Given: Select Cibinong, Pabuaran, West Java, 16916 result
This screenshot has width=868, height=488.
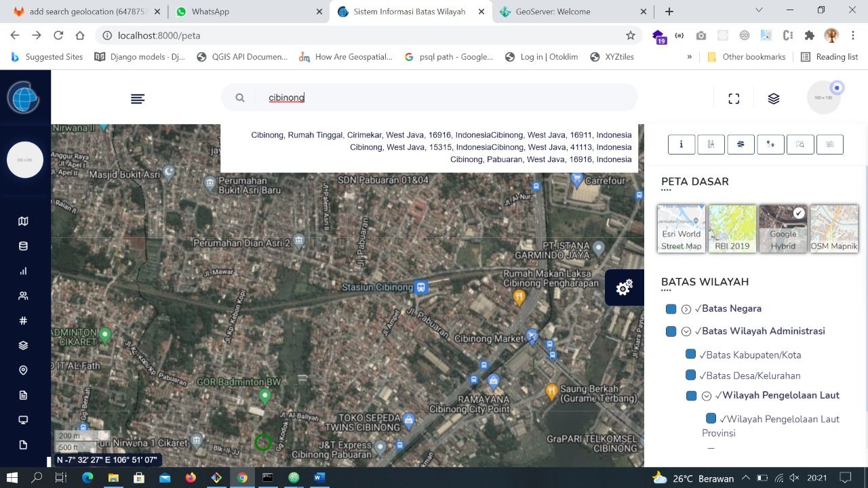Looking at the screenshot, I should (541, 159).
